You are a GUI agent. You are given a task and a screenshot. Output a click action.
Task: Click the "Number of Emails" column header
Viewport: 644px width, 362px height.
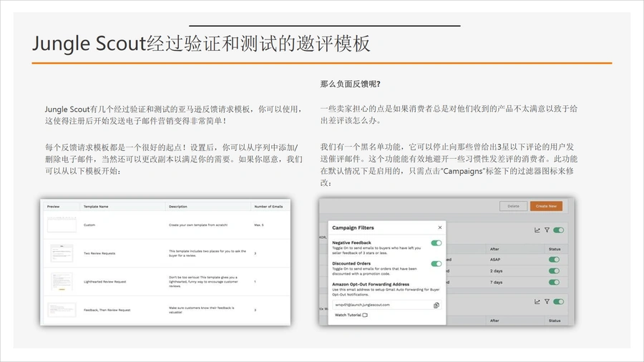(x=268, y=207)
